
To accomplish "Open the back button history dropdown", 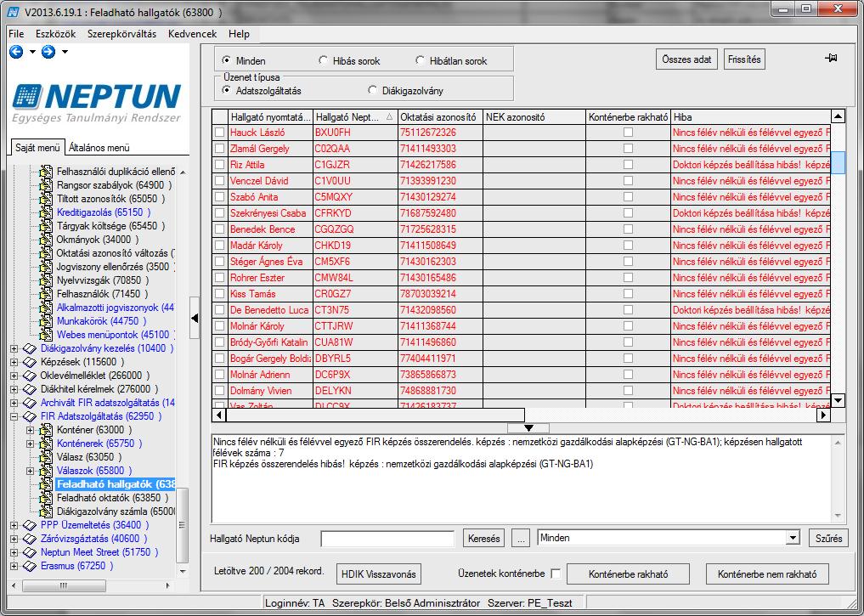I will coord(32,52).
